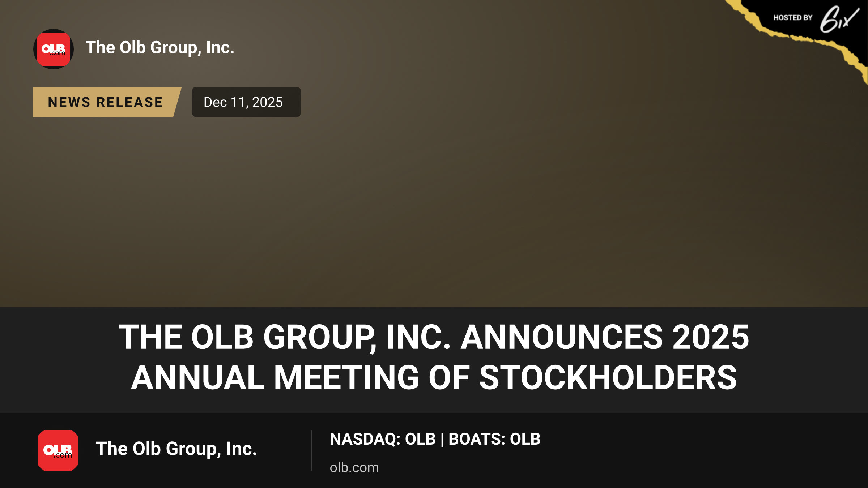Click the word STOCKHOLDERS in the headline

pos(608,377)
